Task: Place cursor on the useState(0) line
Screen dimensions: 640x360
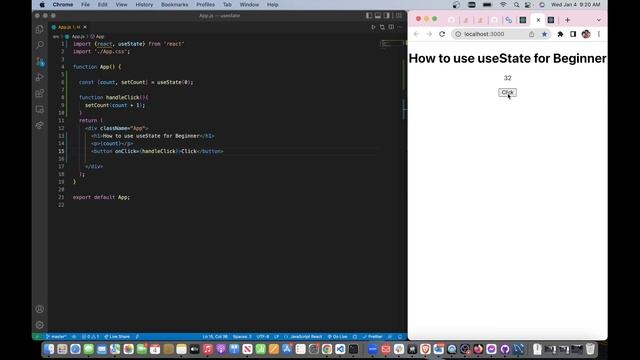Action: (136, 82)
